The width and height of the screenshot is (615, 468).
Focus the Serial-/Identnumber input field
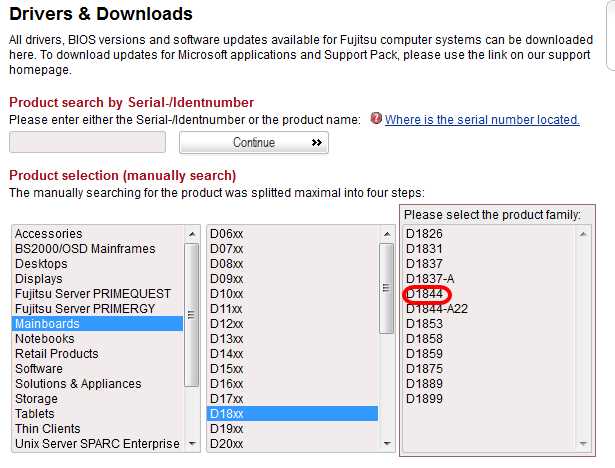coord(87,142)
